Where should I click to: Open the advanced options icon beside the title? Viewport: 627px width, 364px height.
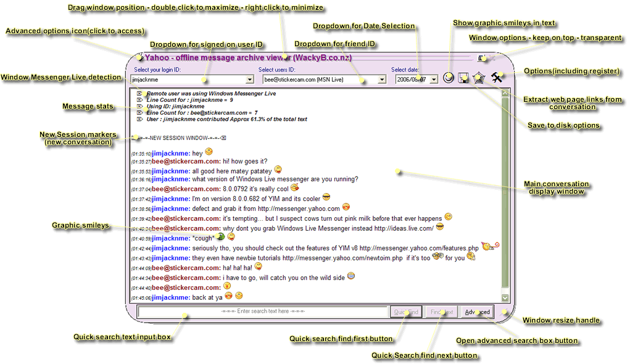[139, 57]
